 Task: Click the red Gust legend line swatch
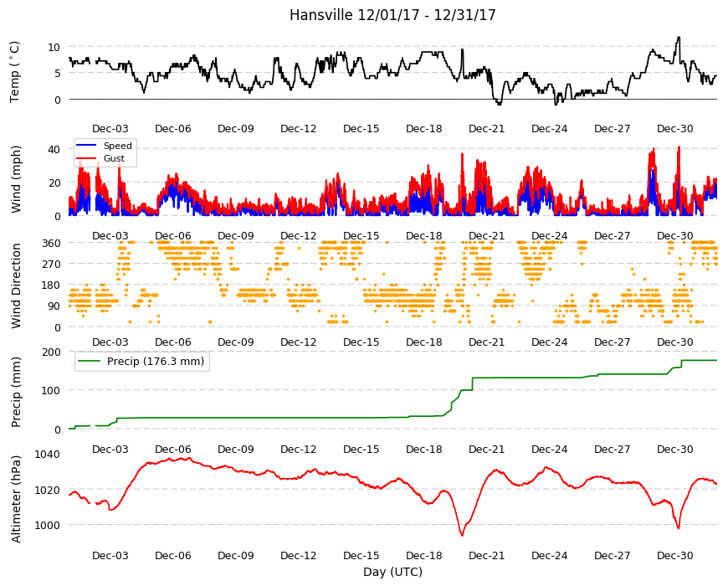click(x=86, y=158)
